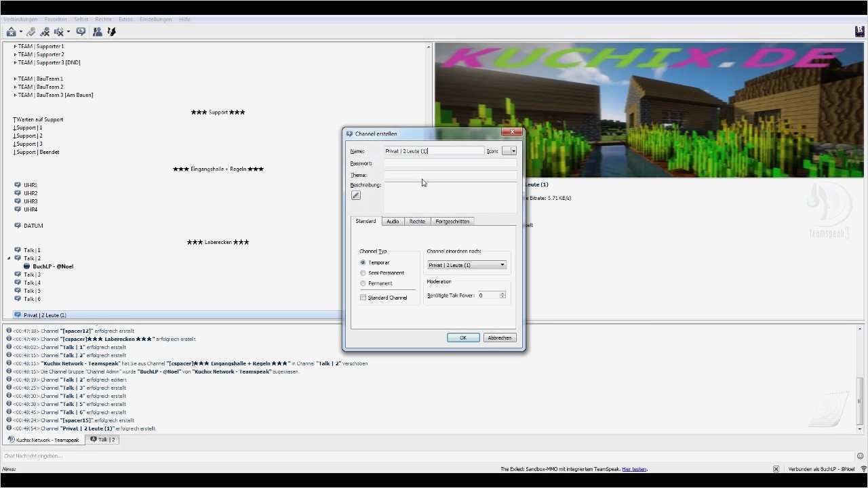
Task: Switch to the Talk | 2 chat tab
Action: click(102, 440)
